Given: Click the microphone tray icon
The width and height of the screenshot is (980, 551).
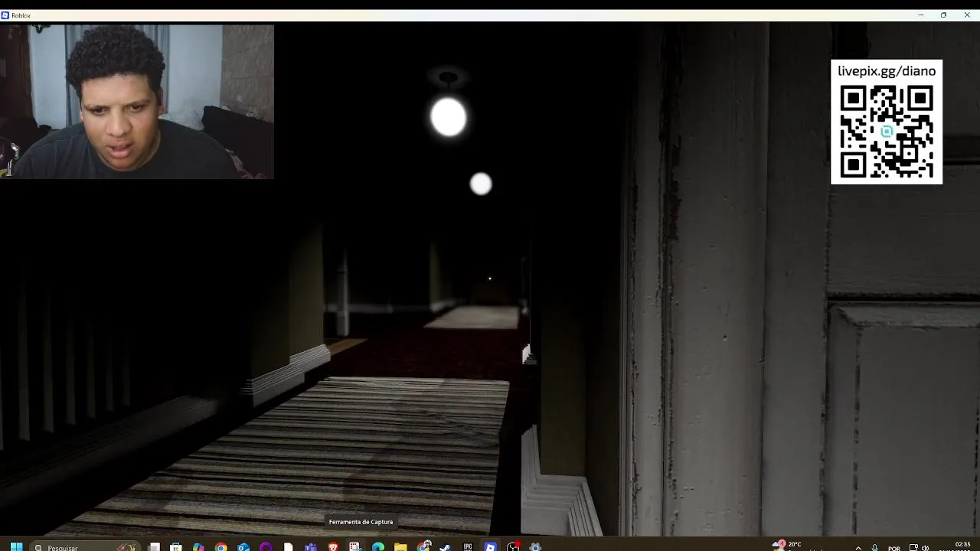Looking at the screenshot, I should click(875, 547).
